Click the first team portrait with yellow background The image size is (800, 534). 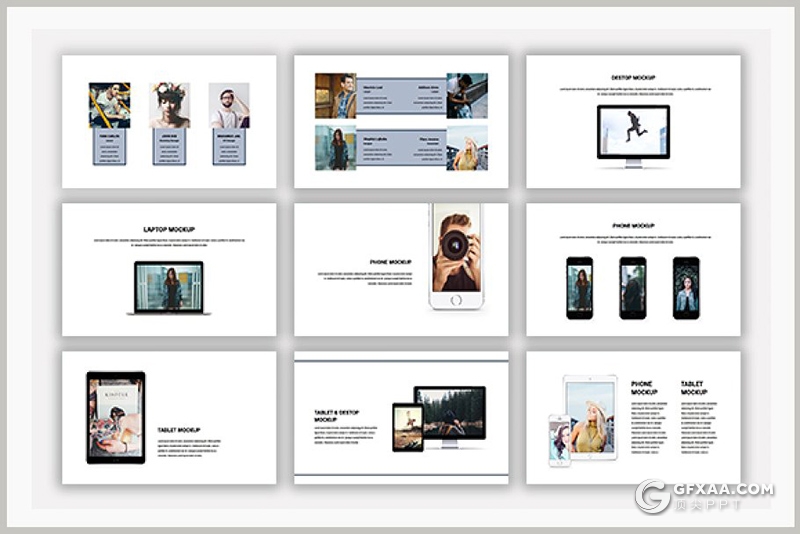(x=109, y=105)
